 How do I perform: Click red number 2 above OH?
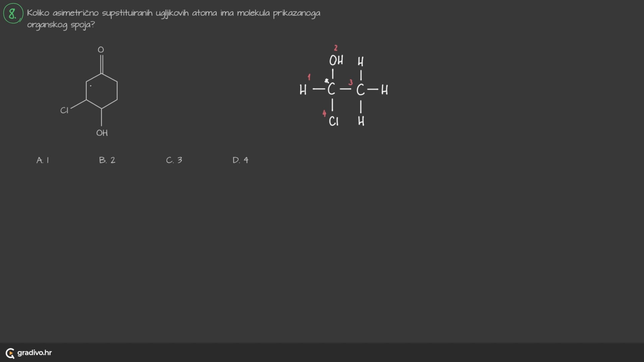(335, 48)
